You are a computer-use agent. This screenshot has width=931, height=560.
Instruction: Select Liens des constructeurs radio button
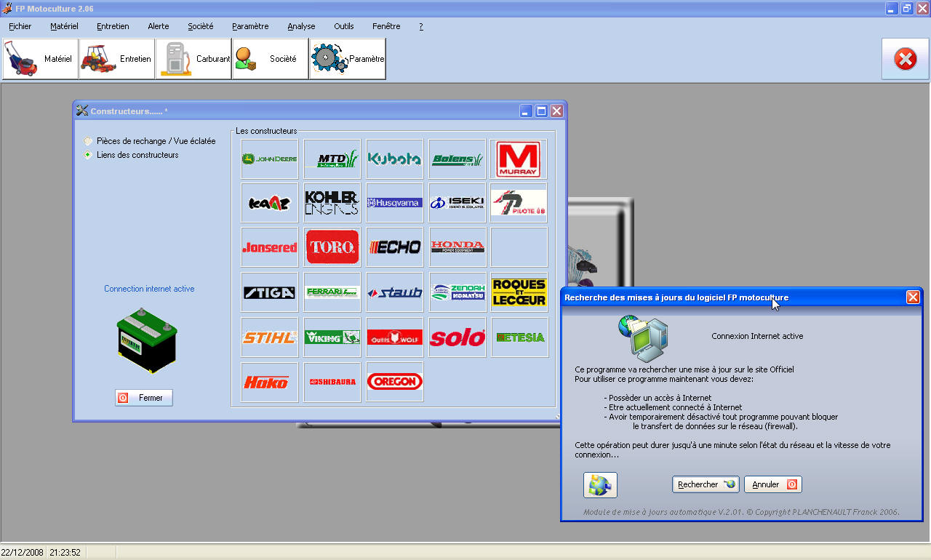pos(89,155)
